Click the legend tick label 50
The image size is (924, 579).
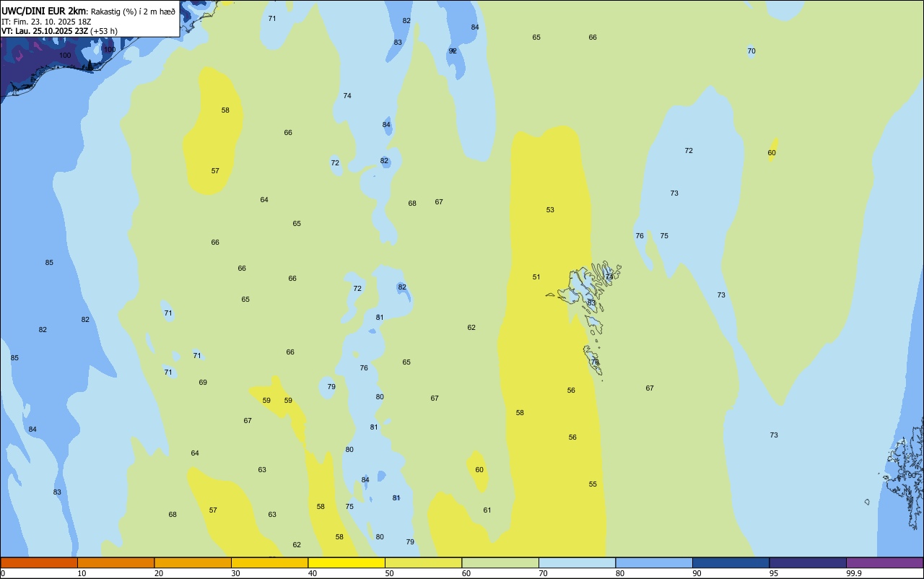coord(389,573)
